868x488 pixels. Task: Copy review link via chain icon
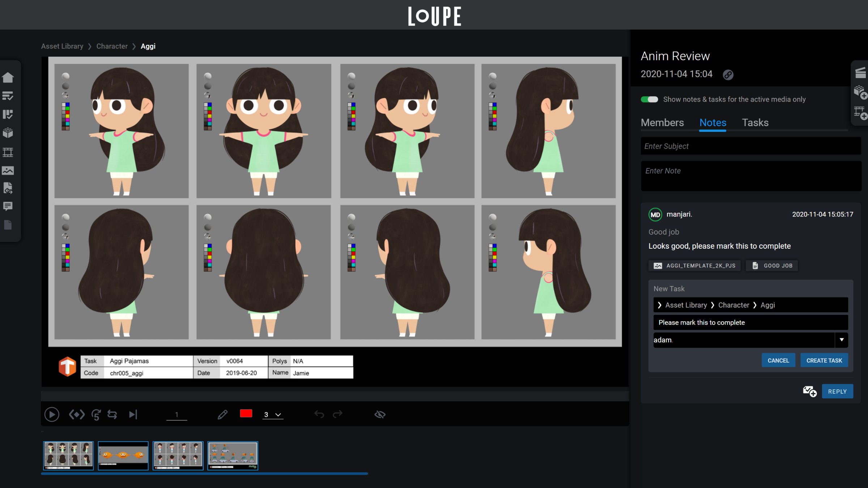728,75
